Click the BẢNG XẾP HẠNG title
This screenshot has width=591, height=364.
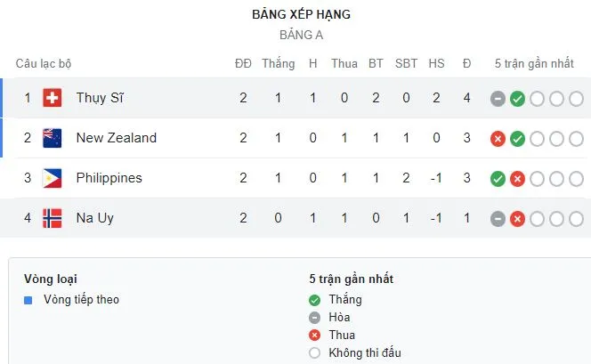[x=301, y=15]
